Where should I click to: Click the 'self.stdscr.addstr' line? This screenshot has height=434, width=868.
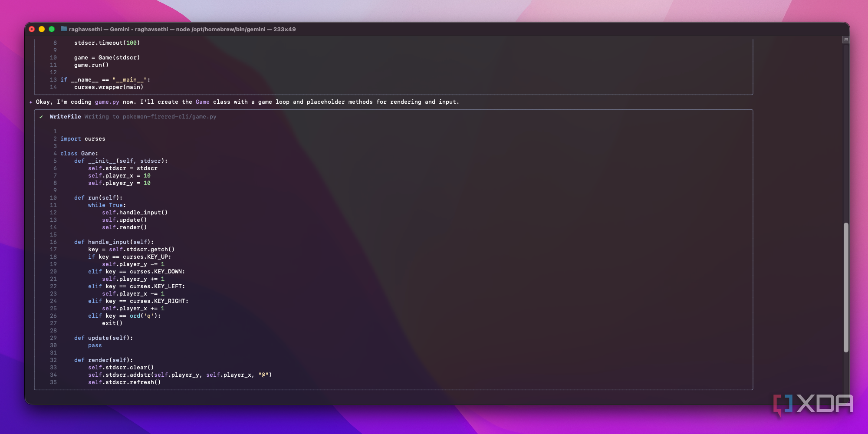[x=180, y=375]
